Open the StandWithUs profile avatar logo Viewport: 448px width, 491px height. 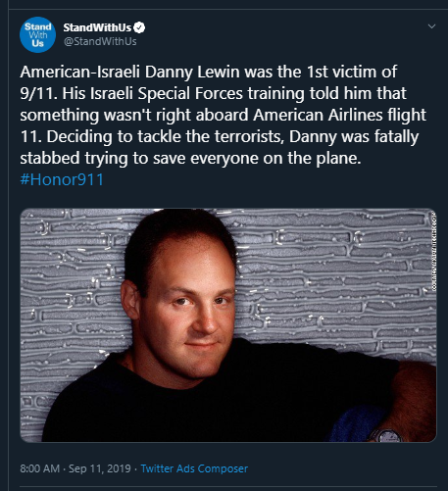37,34
